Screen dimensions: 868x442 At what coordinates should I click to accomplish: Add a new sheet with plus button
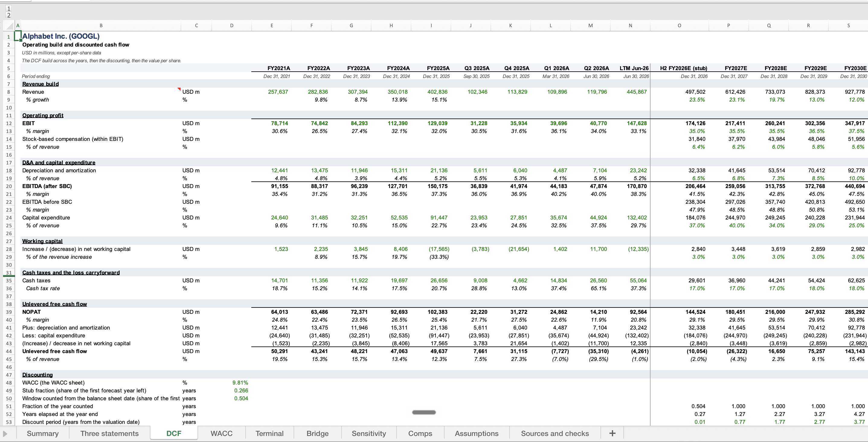[x=612, y=433]
